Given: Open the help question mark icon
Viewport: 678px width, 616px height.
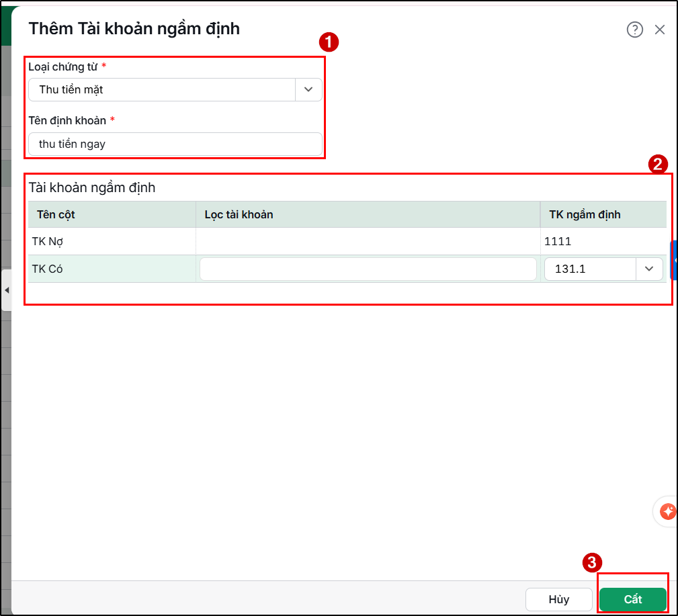Looking at the screenshot, I should point(634,30).
